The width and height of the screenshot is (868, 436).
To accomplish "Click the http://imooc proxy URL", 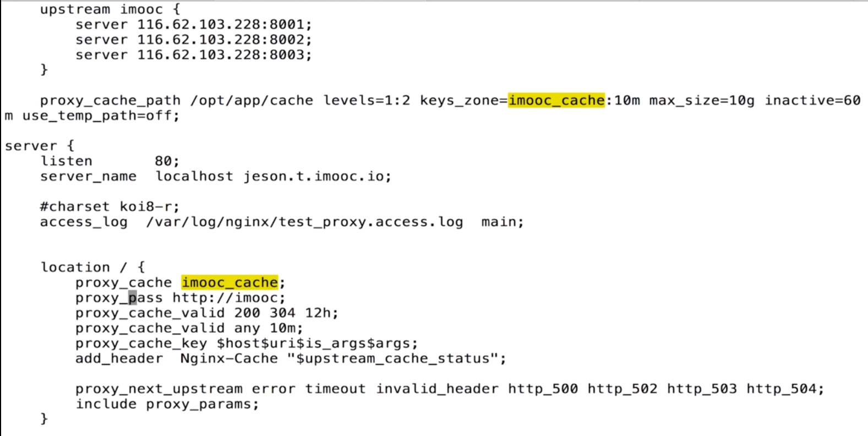I will [x=229, y=298].
